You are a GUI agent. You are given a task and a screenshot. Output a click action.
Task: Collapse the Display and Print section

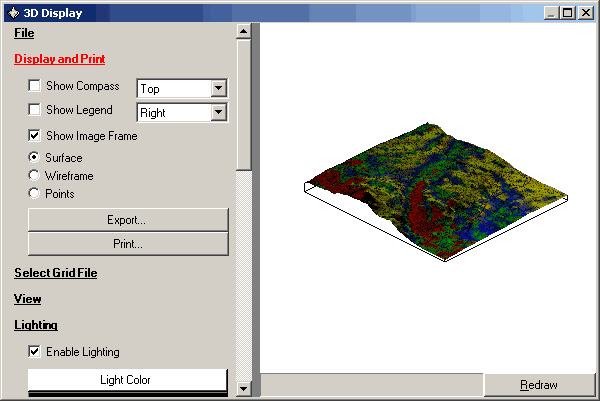click(60, 59)
